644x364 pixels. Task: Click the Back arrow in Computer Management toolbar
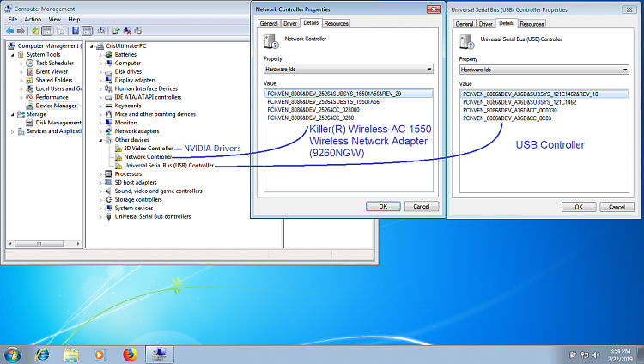click(10, 31)
